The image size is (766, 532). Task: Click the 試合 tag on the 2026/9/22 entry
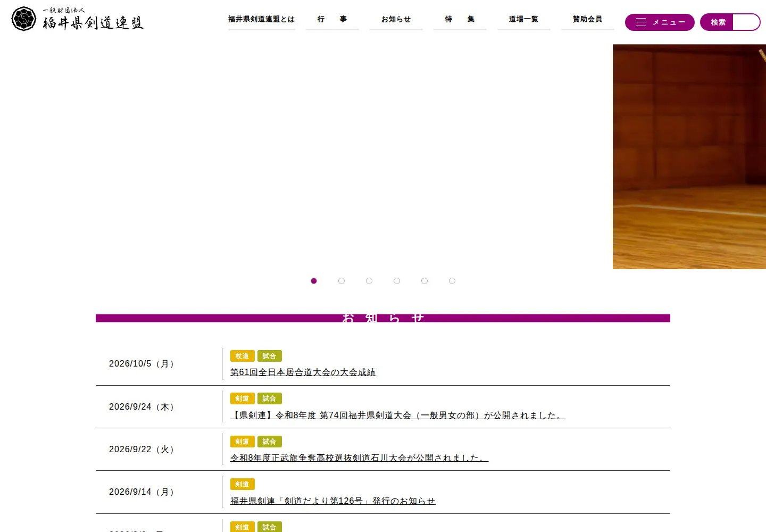pos(270,442)
